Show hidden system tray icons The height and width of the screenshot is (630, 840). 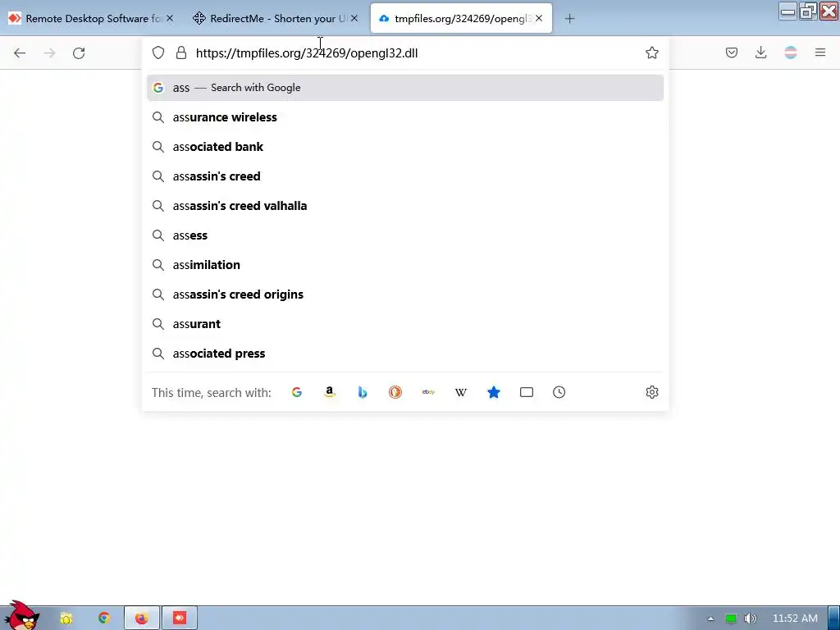(x=711, y=619)
